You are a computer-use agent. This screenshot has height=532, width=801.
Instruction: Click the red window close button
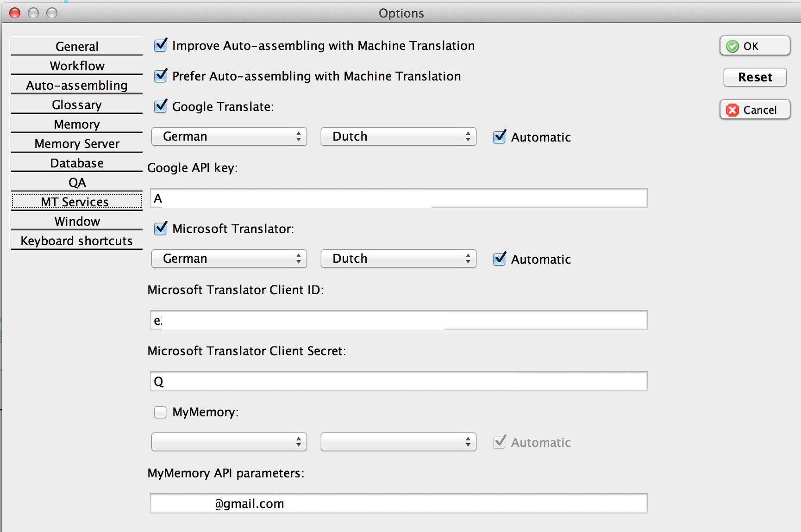click(15, 13)
